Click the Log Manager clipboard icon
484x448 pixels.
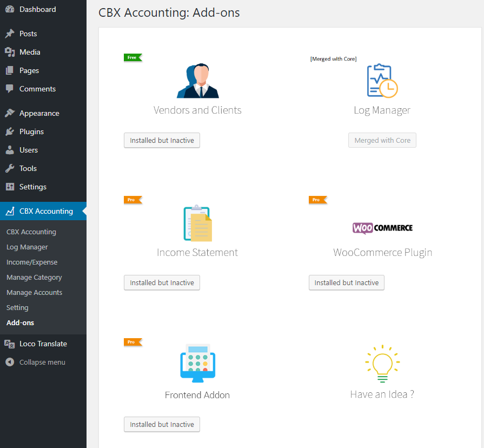382,80
